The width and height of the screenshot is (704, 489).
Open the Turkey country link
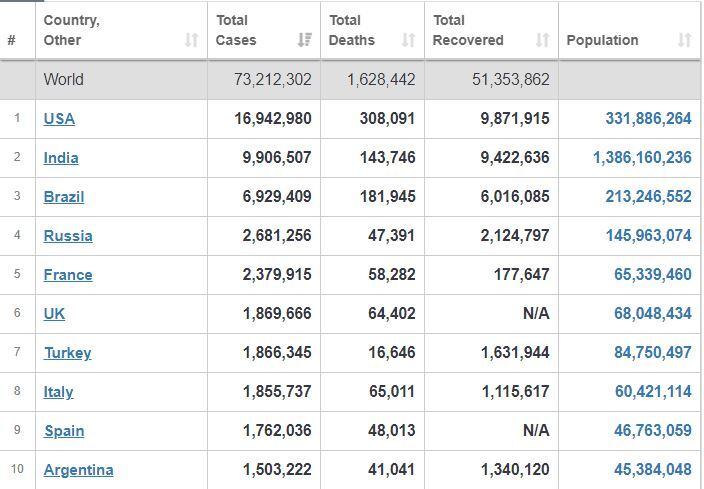(67, 353)
